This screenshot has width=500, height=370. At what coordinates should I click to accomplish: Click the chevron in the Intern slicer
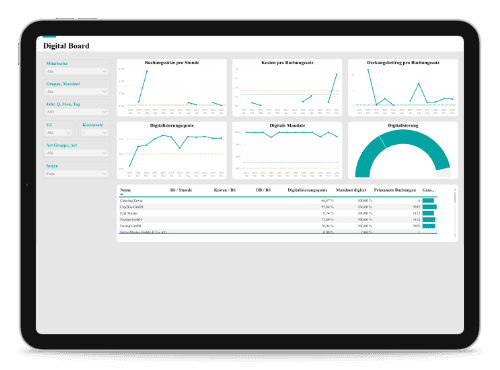104,174
